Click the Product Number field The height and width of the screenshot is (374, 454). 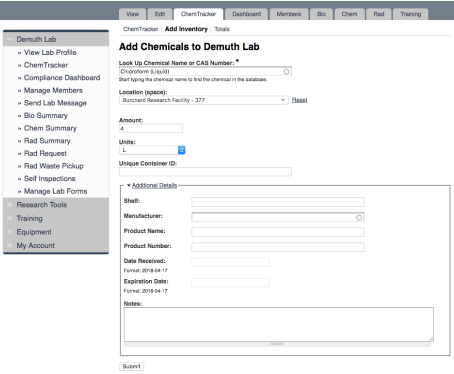tap(278, 247)
